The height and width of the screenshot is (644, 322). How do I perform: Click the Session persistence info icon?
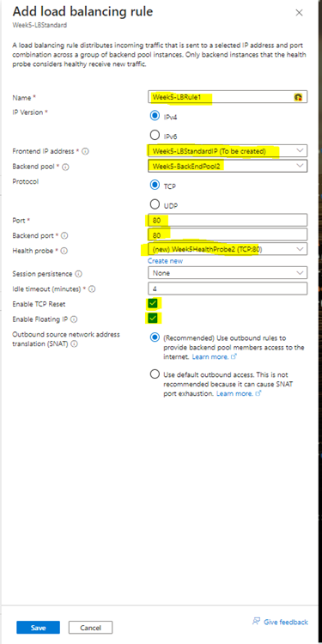pyautogui.click(x=78, y=274)
